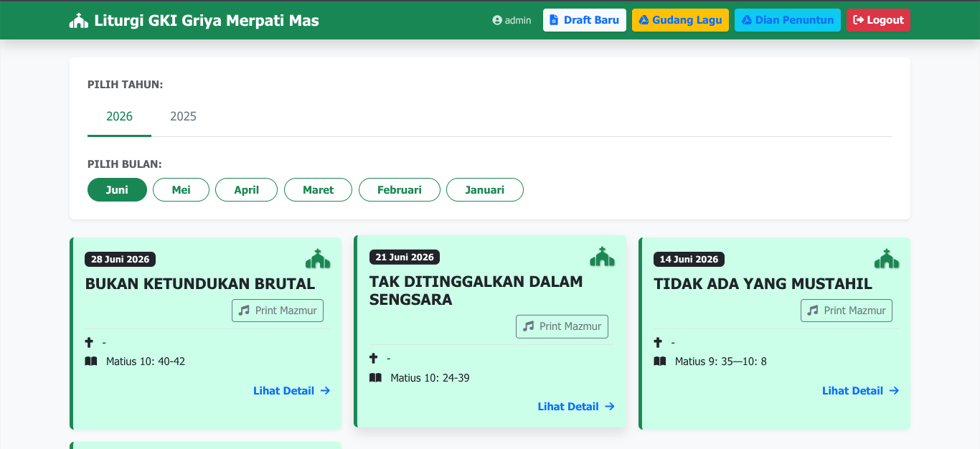Screen dimensions: 980x449
Task: Select the Juni month pill
Action: (117, 190)
